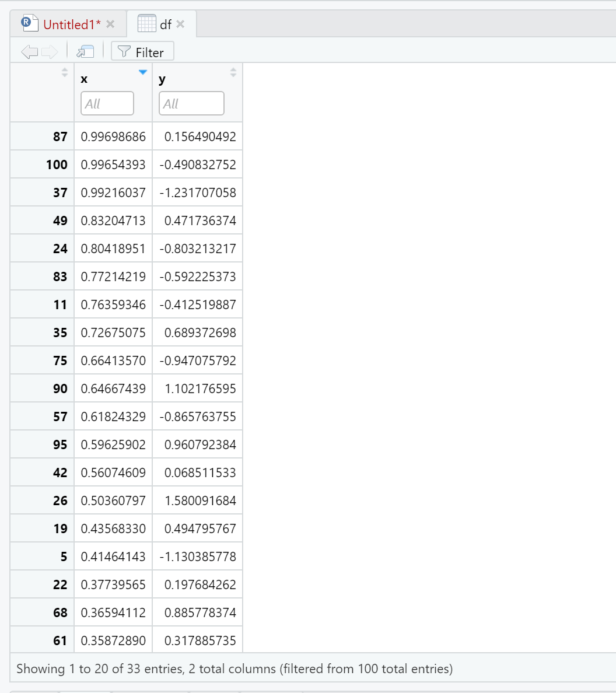Click the y column filter field
This screenshot has width=616, height=693.
point(191,103)
